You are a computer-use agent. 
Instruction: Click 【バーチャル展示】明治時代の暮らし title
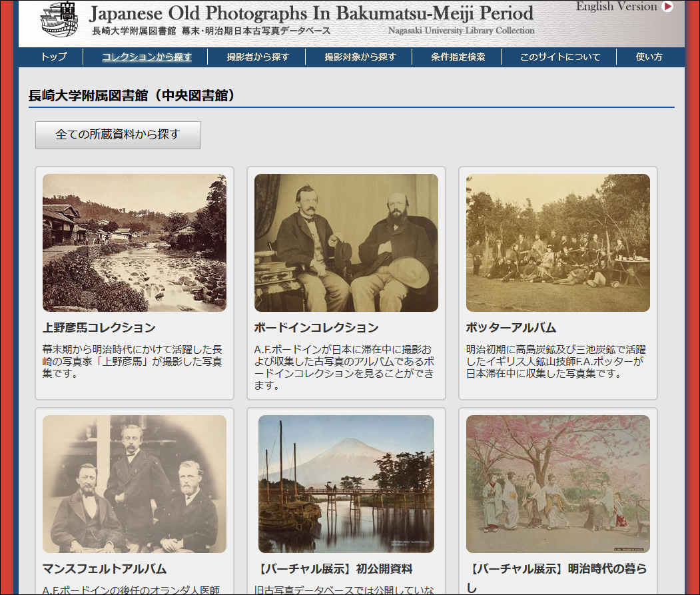pos(556,578)
